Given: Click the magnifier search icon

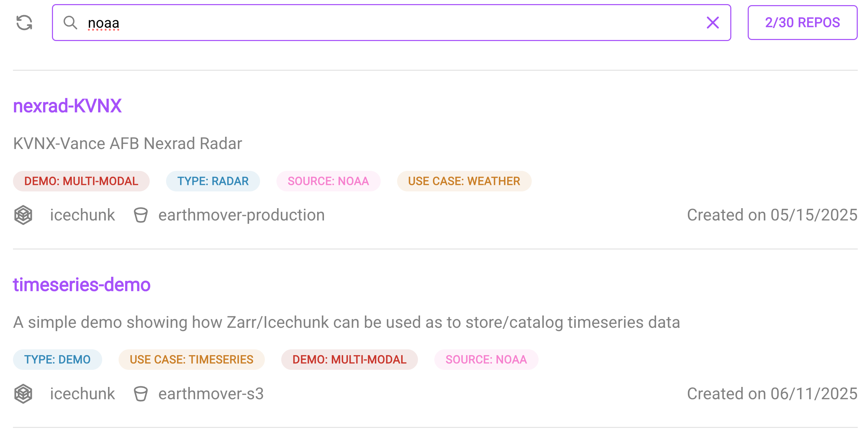Looking at the screenshot, I should pyautogui.click(x=70, y=23).
